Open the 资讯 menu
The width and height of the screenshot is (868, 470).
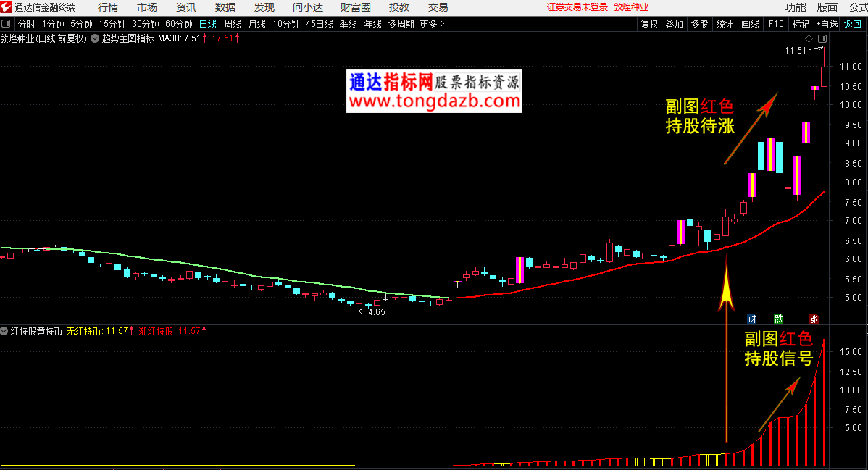(186, 7)
